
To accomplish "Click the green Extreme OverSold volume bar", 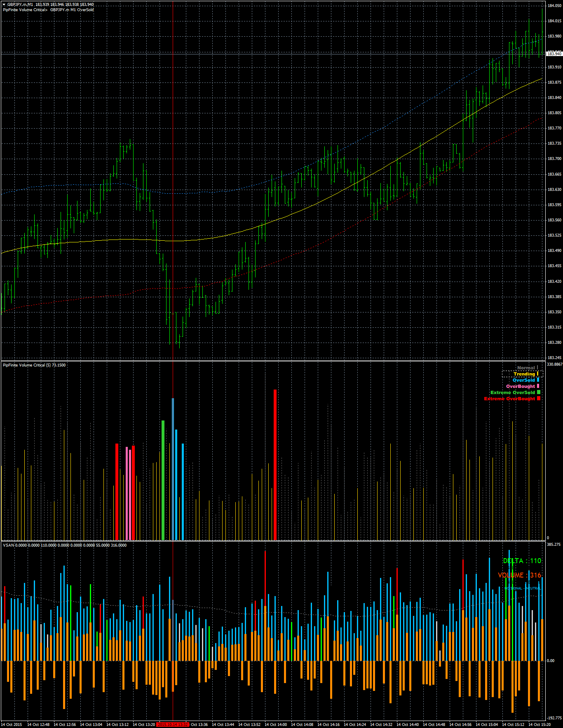I will (163, 480).
